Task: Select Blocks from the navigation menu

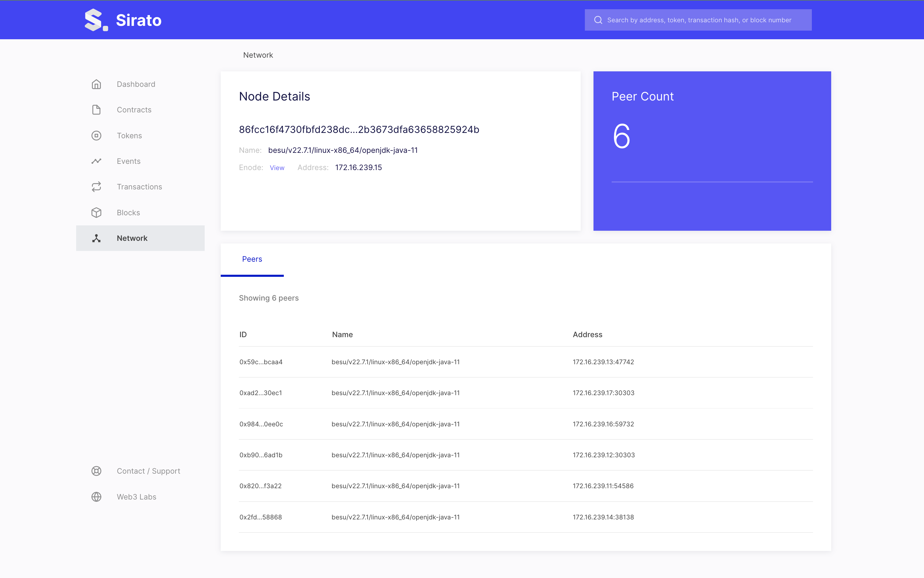Action: click(128, 212)
